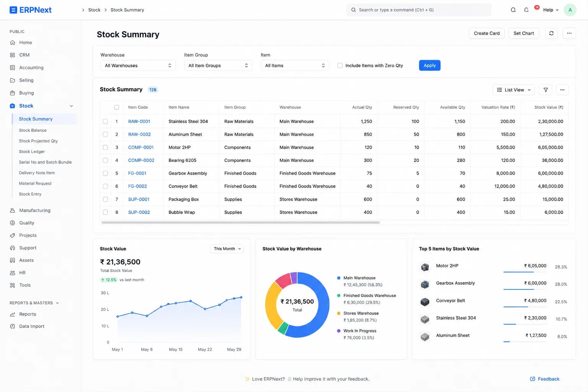The height and width of the screenshot is (392, 588).
Task: Click the Quality icon in sidebar
Action: (13, 223)
